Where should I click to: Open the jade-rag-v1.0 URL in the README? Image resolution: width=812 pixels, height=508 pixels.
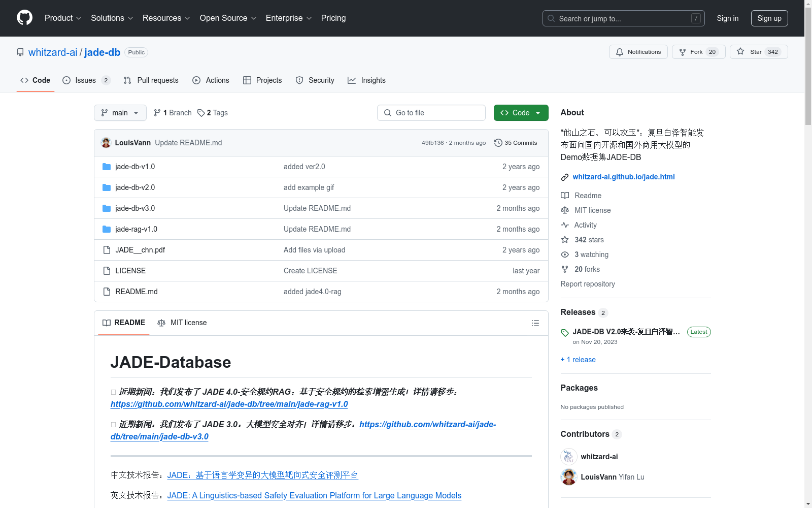(x=229, y=404)
